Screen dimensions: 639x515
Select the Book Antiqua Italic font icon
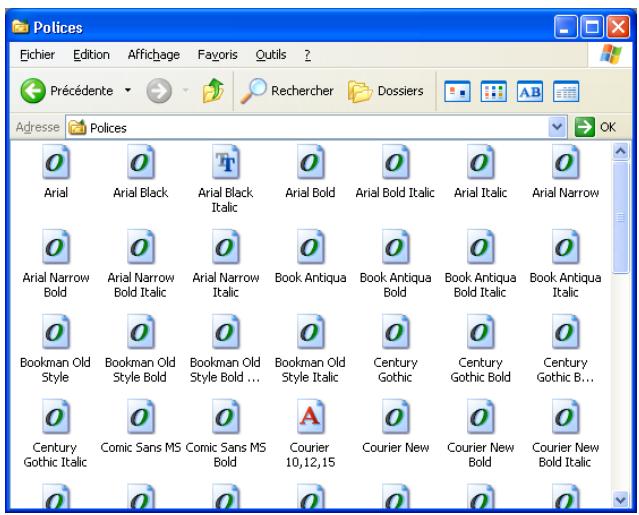point(565,247)
